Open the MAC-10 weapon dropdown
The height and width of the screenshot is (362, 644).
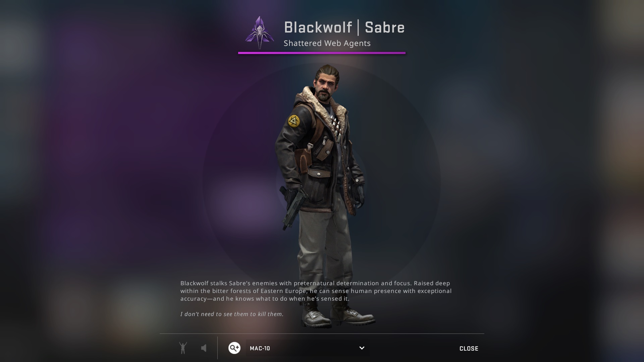coord(308,348)
